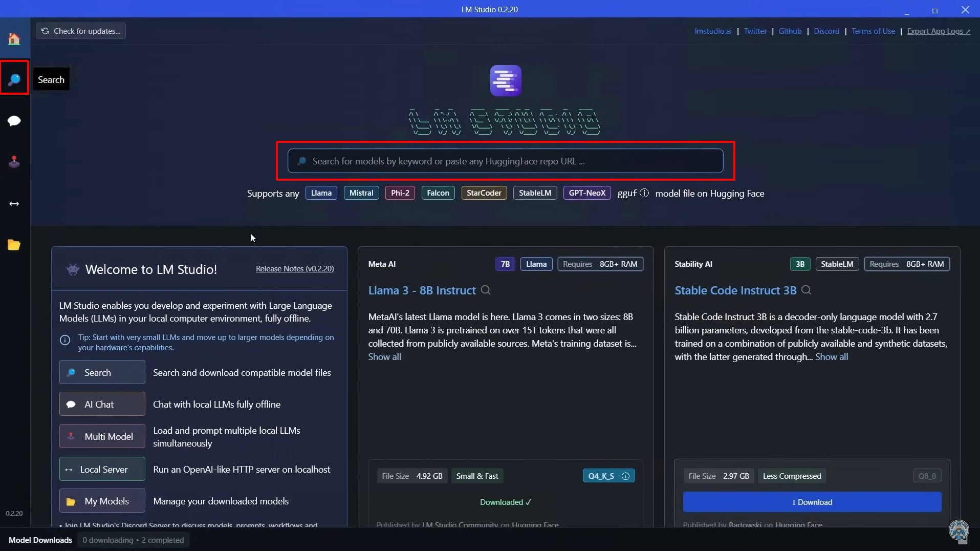The height and width of the screenshot is (551, 980).
Task: Click magnifier icon next to Llama 3 - 8B Instruct
Action: (x=486, y=290)
